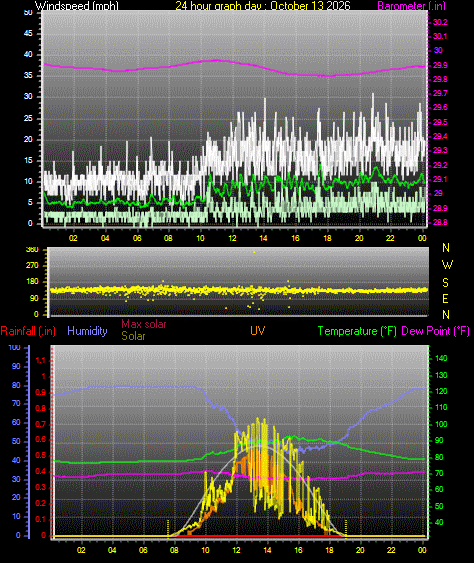
Task: Click 25 on the windspeed axis
Action: [28, 118]
